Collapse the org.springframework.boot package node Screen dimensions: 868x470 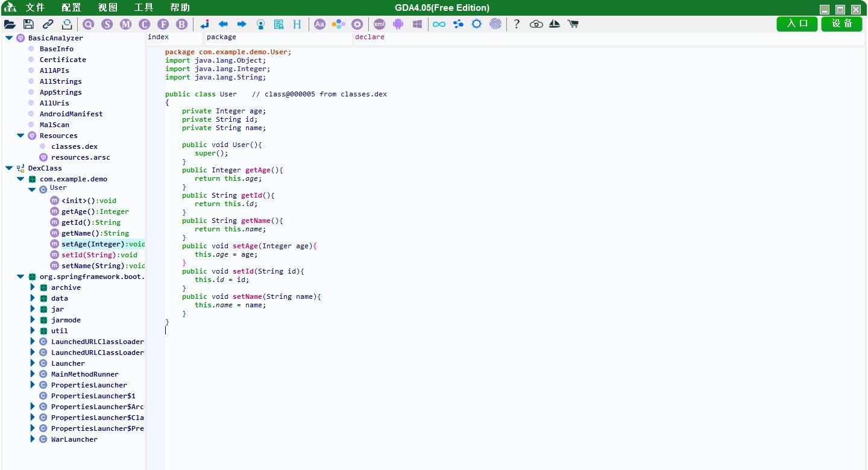(20, 277)
